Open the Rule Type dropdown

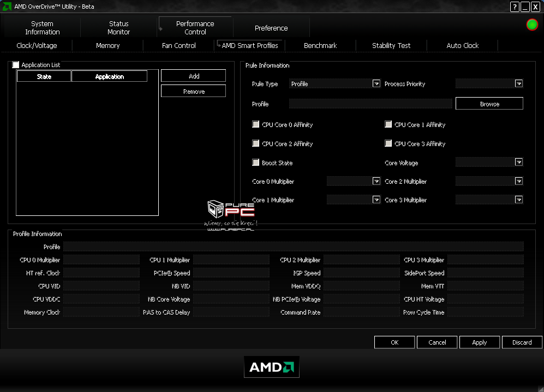(376, 83)
